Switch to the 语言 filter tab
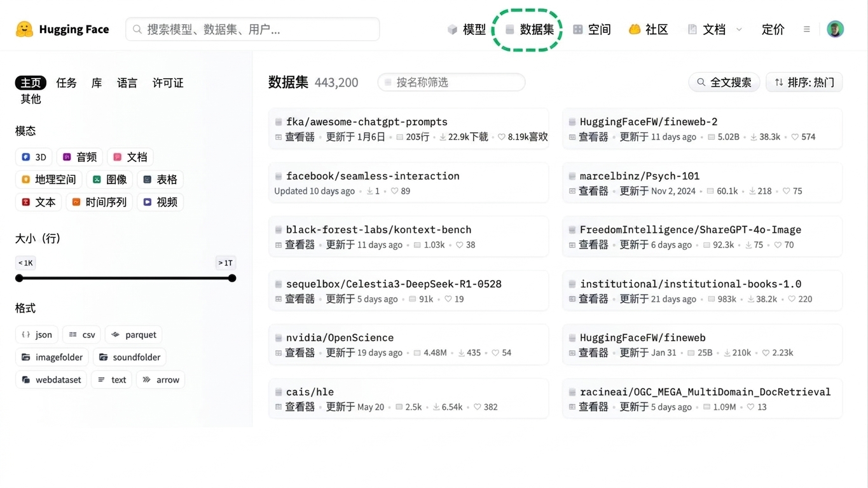Image resolution: width=868 pixels, height=488 pixels. 127,83
